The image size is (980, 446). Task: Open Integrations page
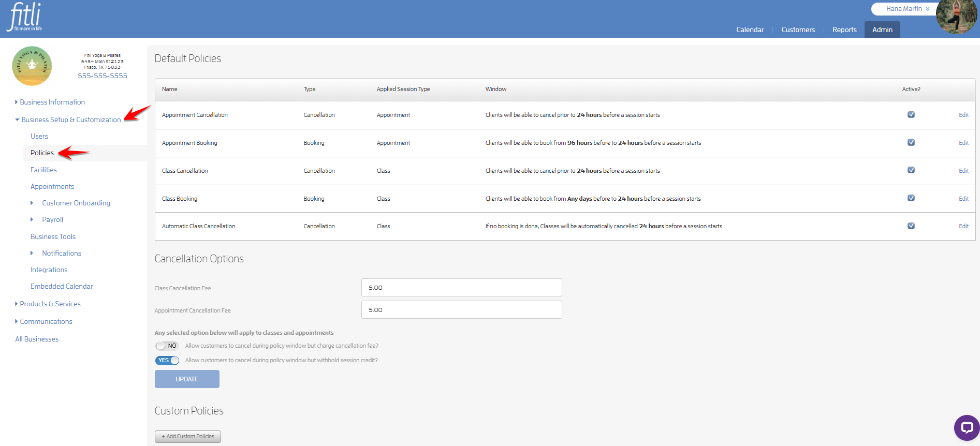tap(49, 270)
